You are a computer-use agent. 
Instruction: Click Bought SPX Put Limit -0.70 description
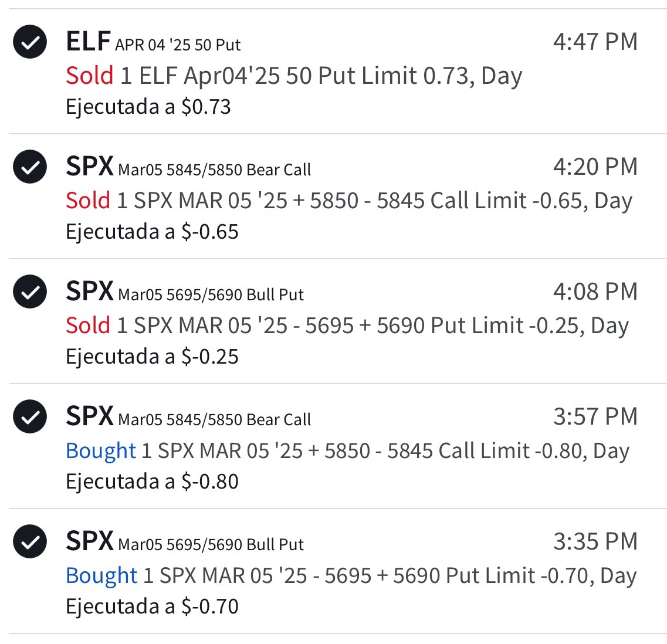351,576
